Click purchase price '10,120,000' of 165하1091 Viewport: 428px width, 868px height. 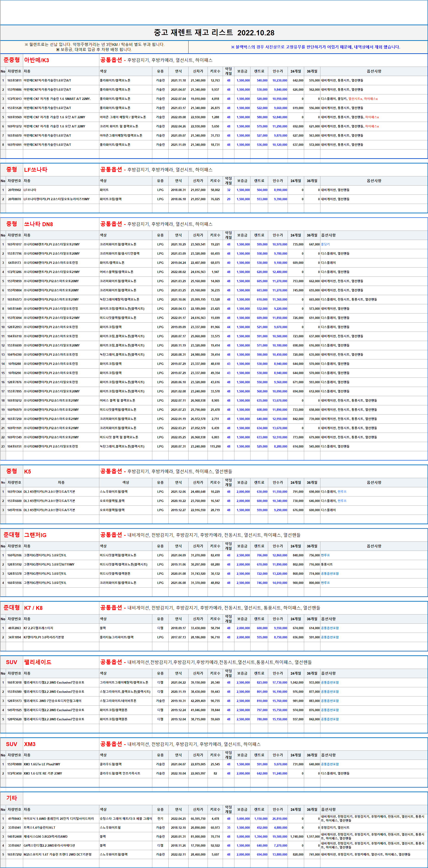tap(280, 145)
